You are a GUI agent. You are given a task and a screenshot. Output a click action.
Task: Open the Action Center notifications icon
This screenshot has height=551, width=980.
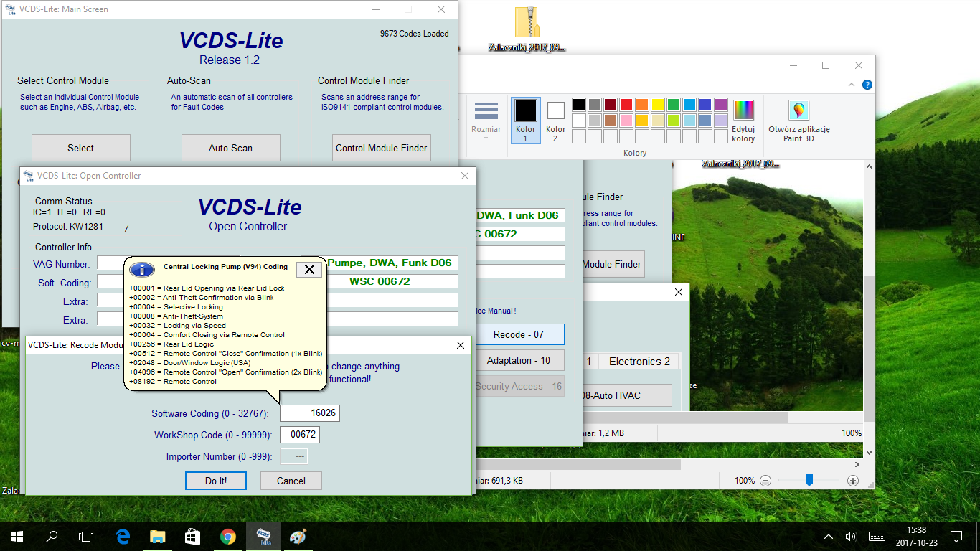coord(956,537)
